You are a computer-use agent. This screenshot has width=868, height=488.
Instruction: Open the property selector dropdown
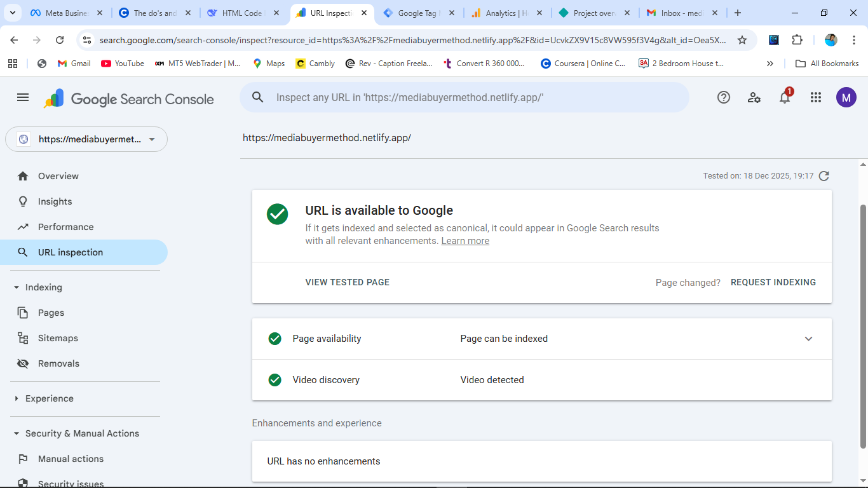(86, 139)
